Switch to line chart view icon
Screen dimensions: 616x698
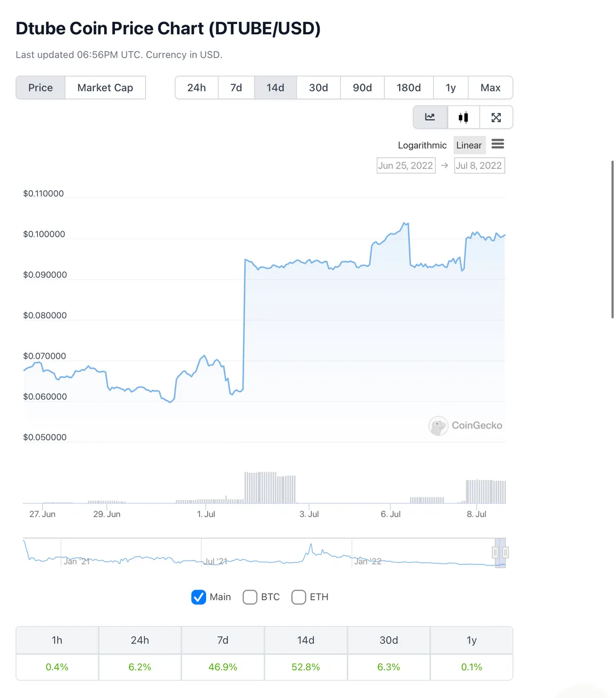[x=430, y=117]
